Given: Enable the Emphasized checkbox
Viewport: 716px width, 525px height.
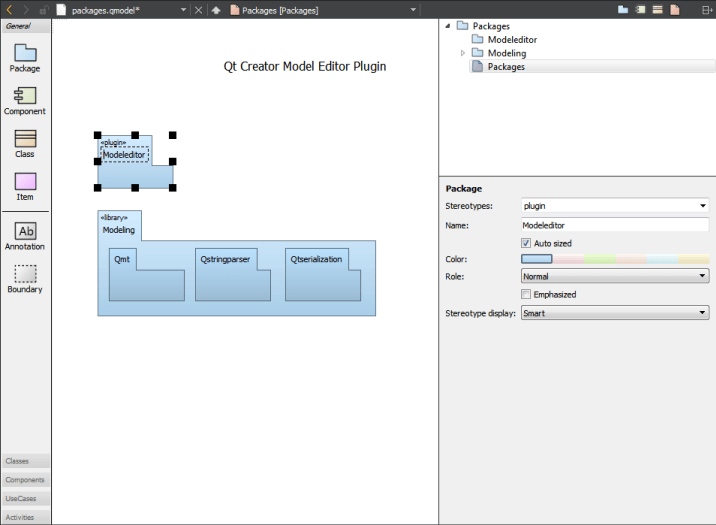Looking at the screenshot, I should click(x=526, y=294).
